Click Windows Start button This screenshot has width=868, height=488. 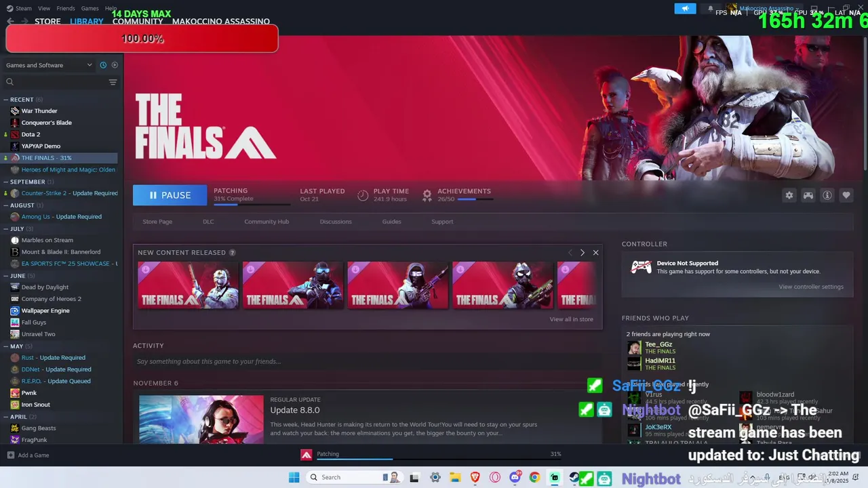tap(294, 477)
